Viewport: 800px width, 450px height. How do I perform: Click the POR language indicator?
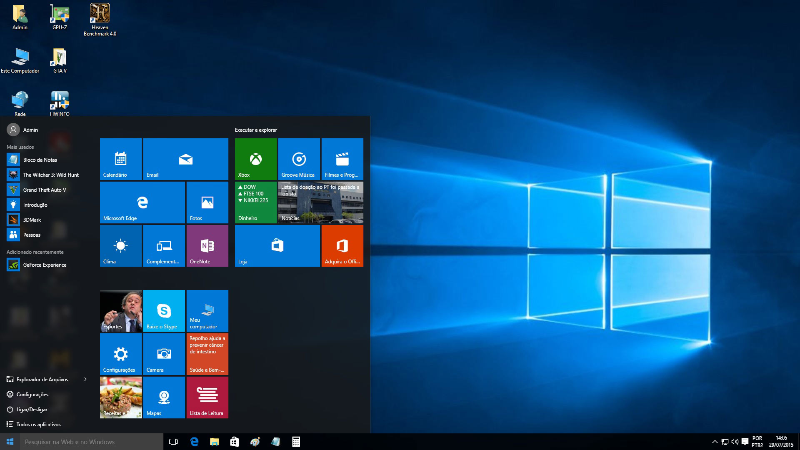click(757, 442)
